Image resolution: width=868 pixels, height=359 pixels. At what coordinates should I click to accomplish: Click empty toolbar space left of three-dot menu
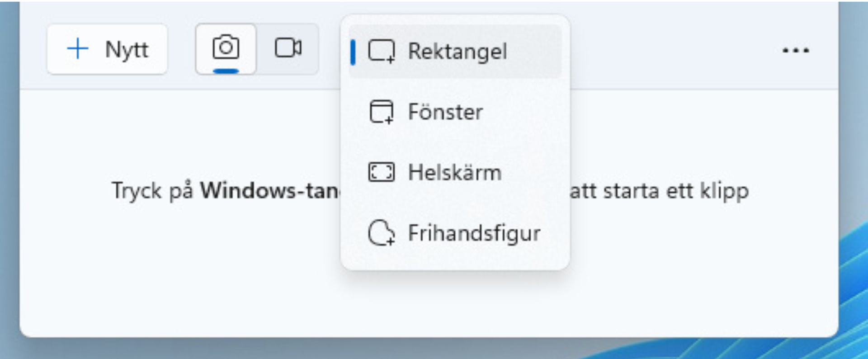(678, 50)
